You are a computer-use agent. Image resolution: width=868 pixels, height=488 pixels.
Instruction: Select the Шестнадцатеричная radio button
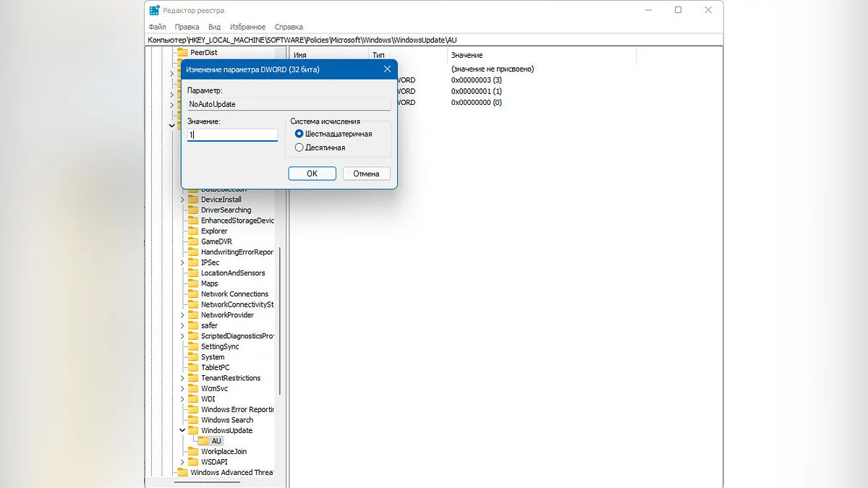pos(299,134)
